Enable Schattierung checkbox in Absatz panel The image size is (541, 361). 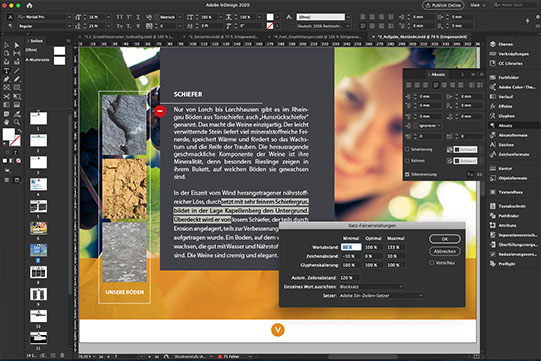[x=407, y=149]
